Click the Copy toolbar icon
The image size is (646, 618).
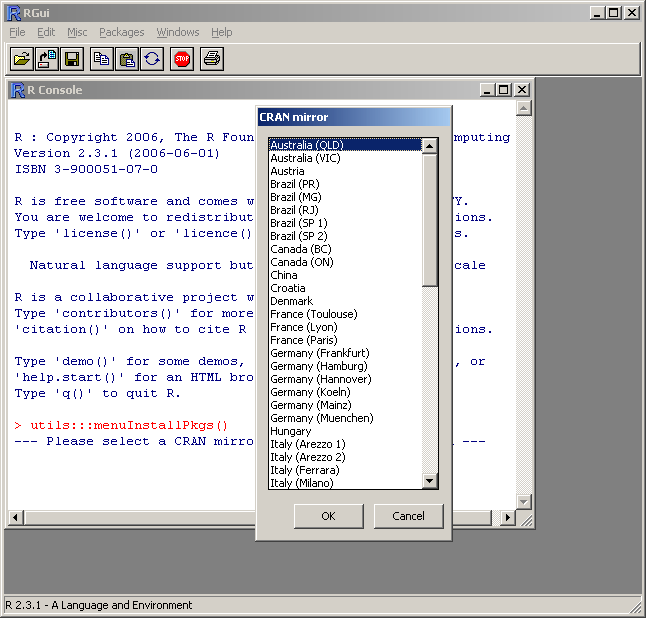pyautogui.click(x=102, y=59)
